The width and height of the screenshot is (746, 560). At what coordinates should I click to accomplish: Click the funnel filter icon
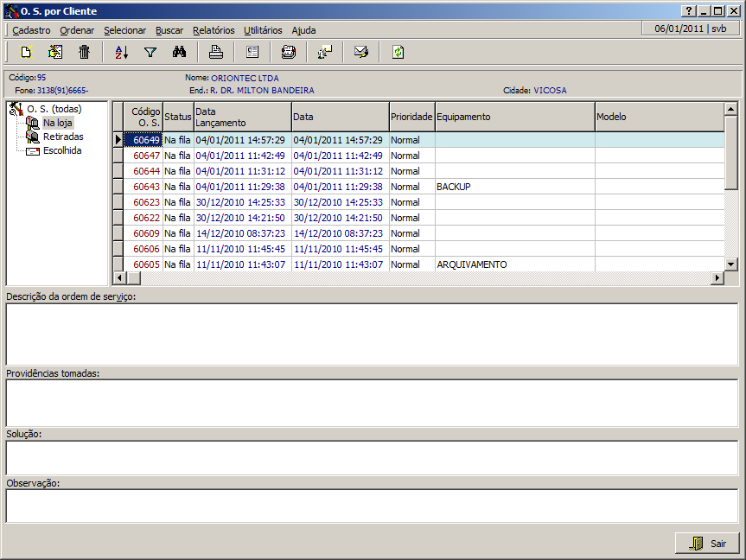pos(150,52)
